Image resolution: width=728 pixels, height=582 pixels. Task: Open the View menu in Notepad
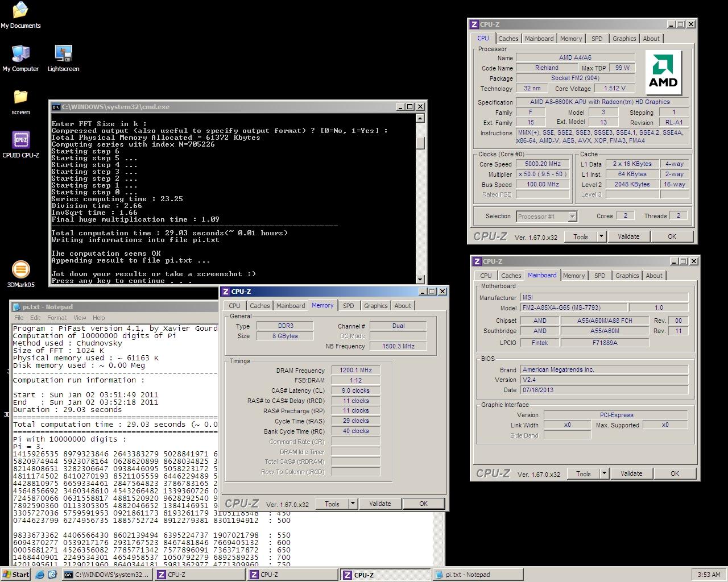(x=80, y=318)
